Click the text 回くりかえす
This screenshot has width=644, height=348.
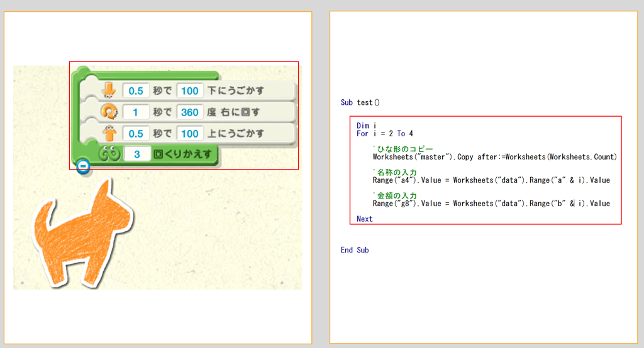(183, 155)
